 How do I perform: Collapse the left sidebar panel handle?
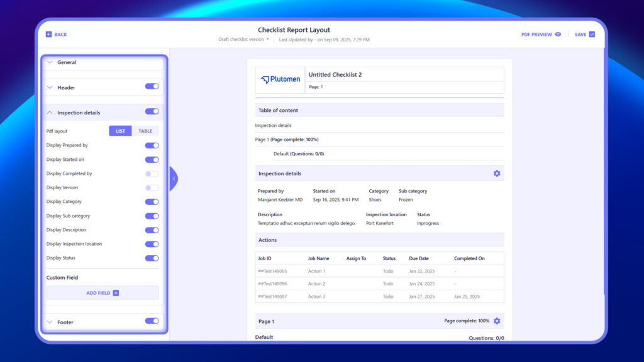174,179
